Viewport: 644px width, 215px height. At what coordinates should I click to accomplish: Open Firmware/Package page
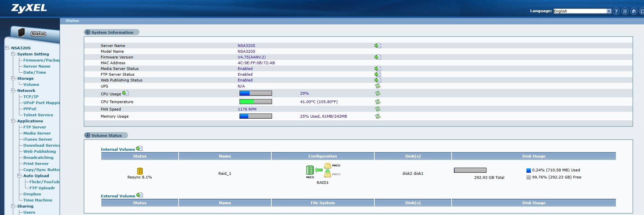point(41,60)
